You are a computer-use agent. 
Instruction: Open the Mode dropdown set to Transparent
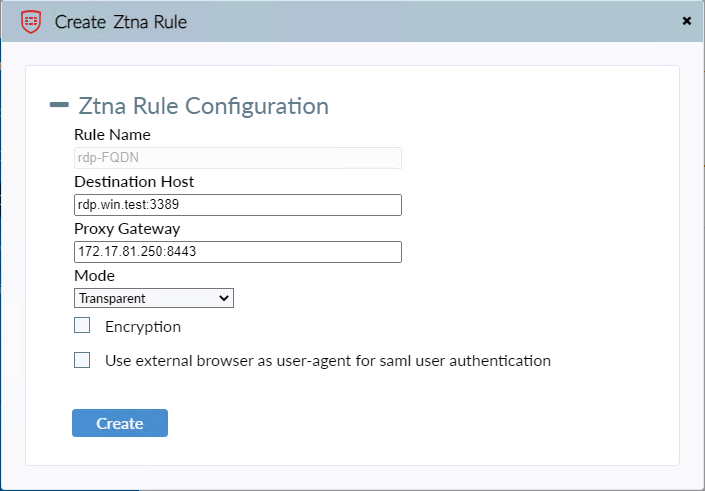click(152, 298)
